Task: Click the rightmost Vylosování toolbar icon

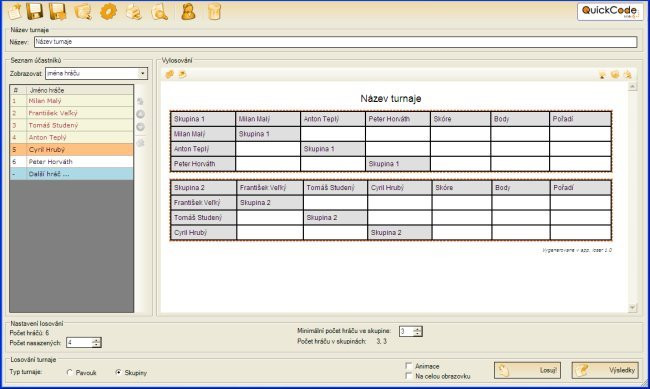Action: [628, 75]
